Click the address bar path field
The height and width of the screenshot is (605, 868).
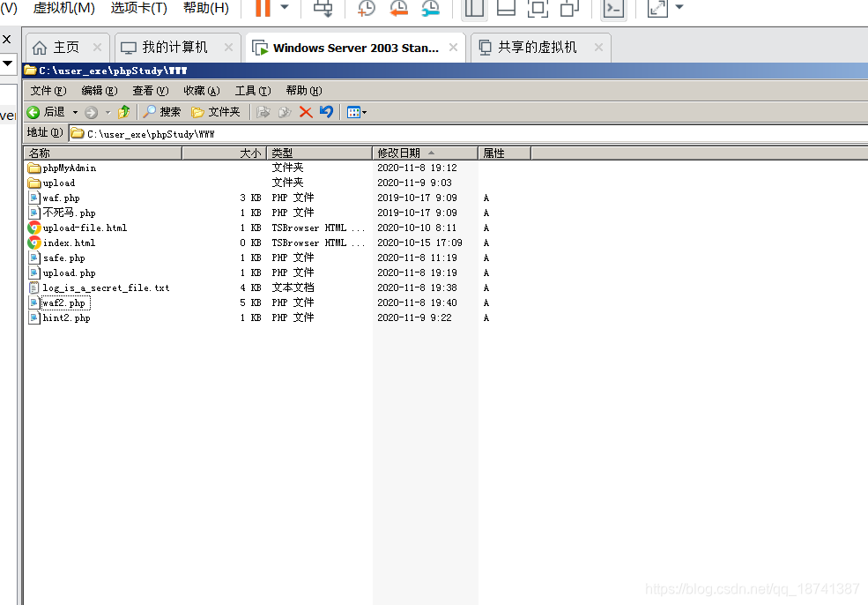(468, 133)
